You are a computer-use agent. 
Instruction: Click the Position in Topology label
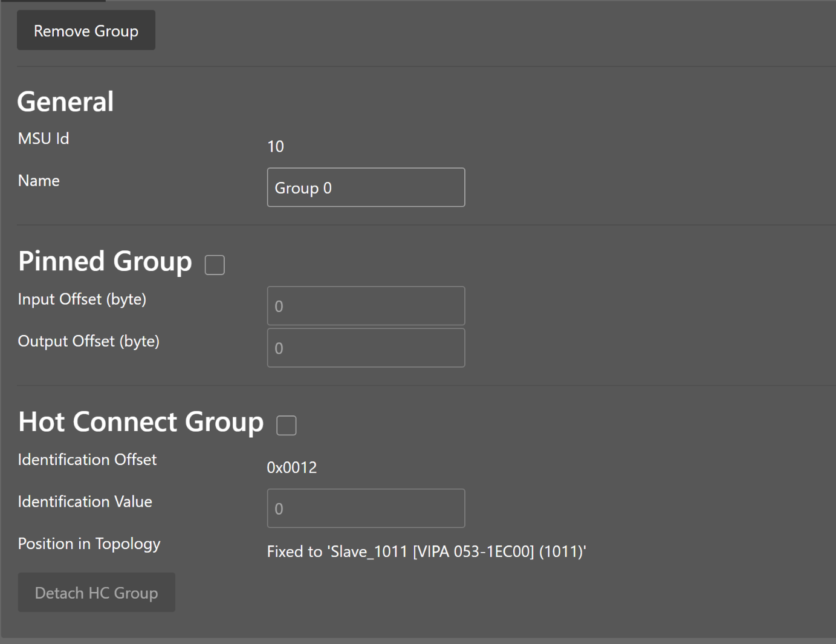click(x=89, y=544)
